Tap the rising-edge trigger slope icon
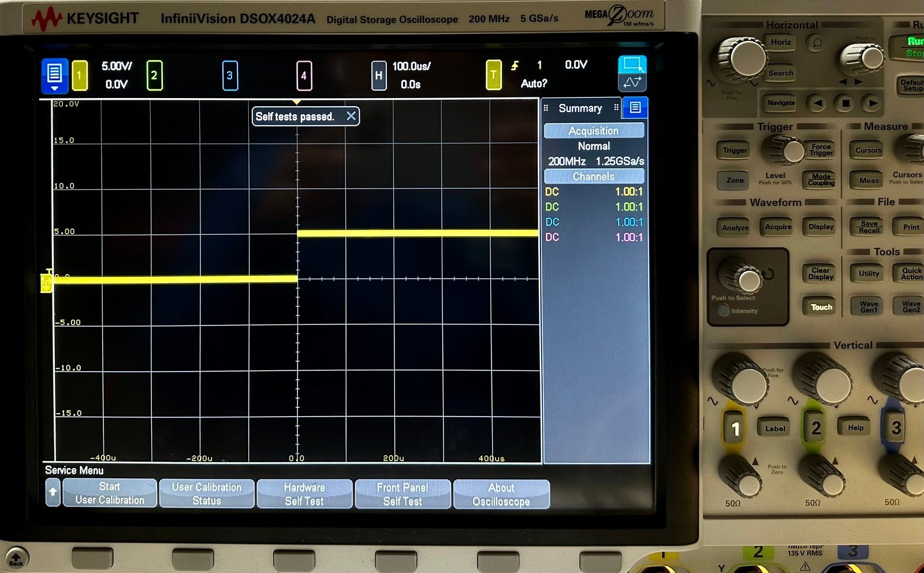This screenshot has height=573, width=924. 515,66
